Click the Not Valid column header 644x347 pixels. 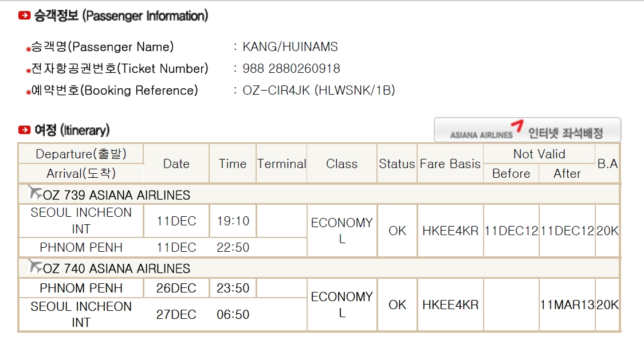point(539,154)
